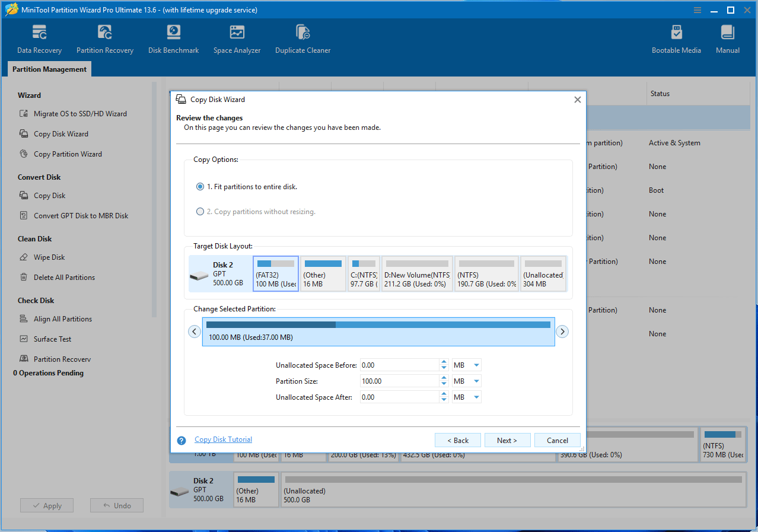
Task: Click the Unallocated Space After input field
Action: click(400, 397)
